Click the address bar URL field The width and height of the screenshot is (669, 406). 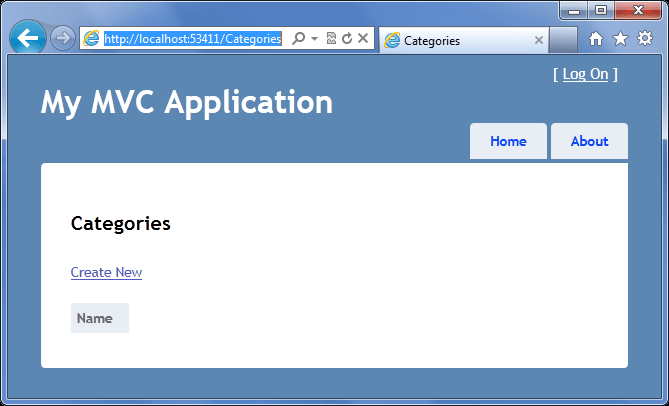tap(192, 39)
